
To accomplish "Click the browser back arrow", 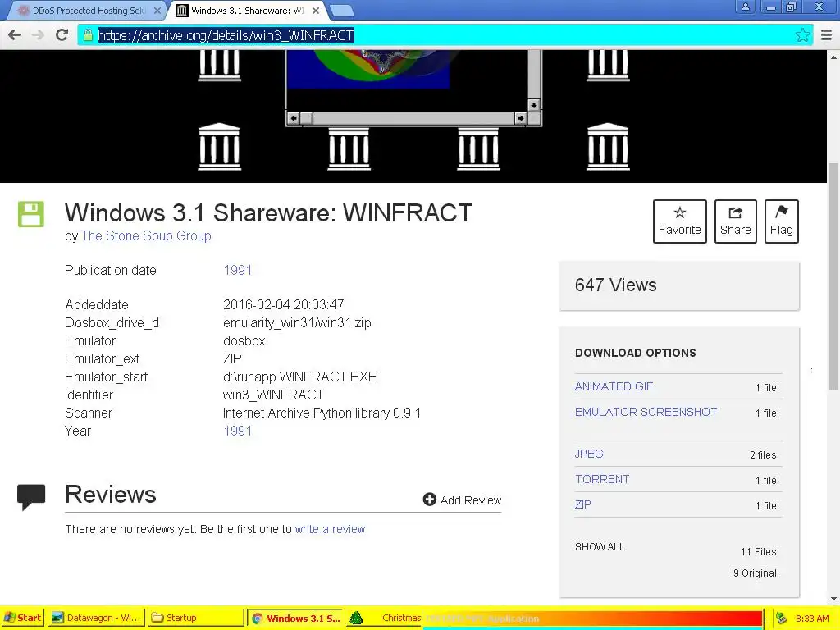I will tap(15, 35).
